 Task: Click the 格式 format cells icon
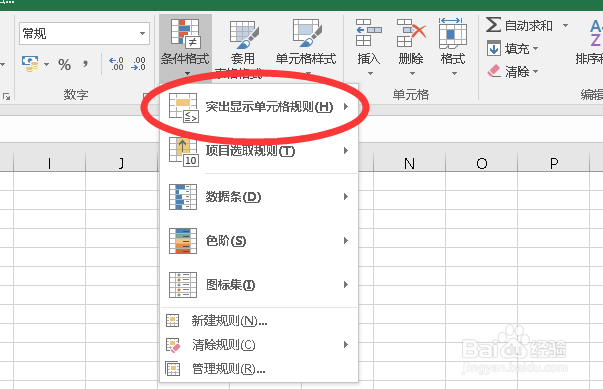(x=453, y=33)
